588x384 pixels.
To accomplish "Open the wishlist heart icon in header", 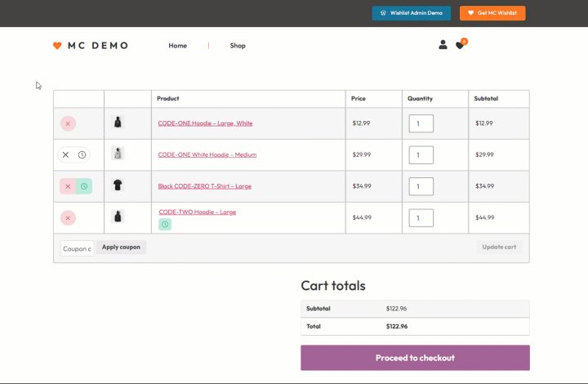I will coord(460,46).
